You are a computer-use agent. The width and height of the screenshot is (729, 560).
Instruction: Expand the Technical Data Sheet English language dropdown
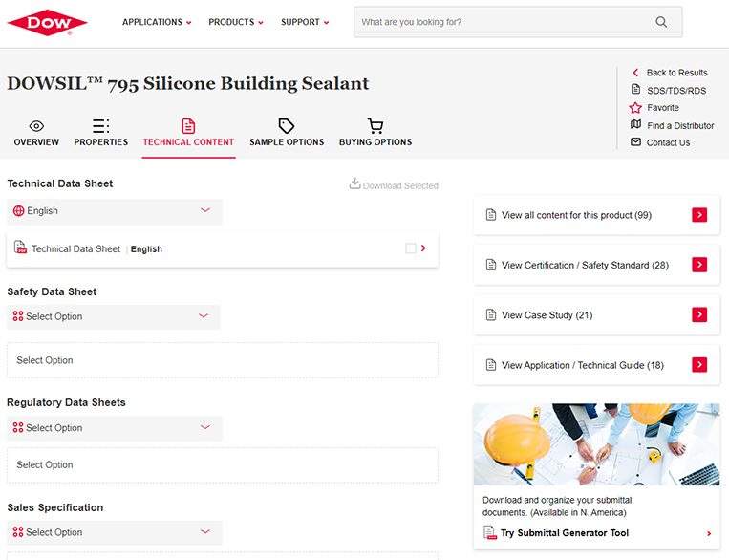pos(115,211)
